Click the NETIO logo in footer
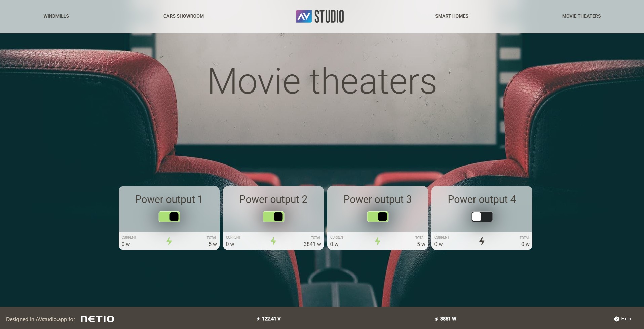The image size is (644, 329). tap(98, 319)
